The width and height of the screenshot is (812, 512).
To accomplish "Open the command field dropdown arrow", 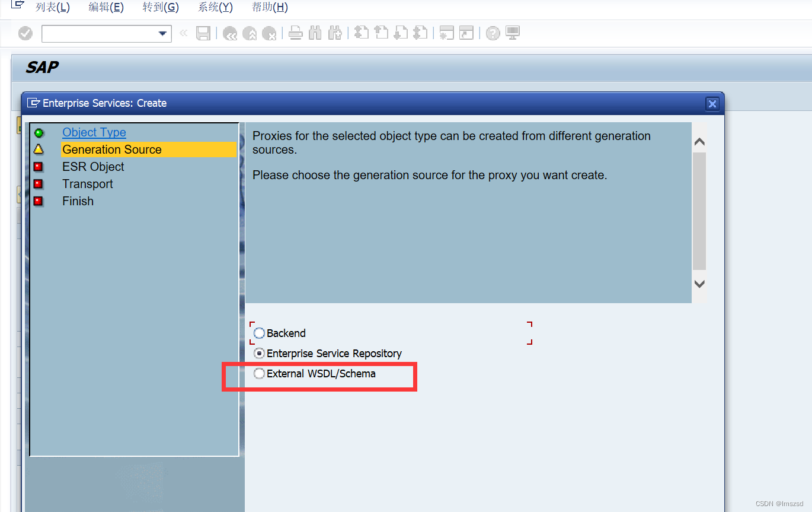I will (162, 34).
